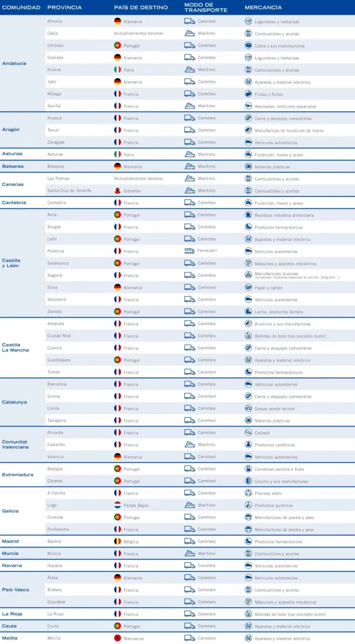Select the Santa Cruz de Tenerife province

(69, 190)
